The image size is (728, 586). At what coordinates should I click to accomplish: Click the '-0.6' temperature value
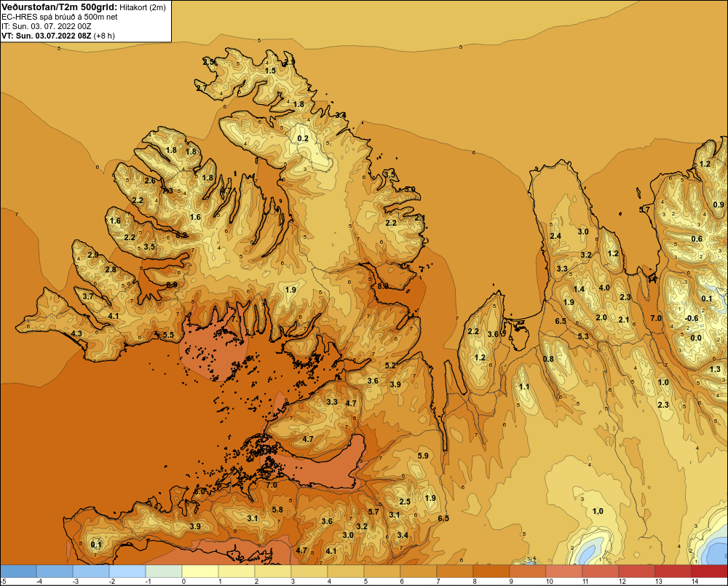[692, 318]
